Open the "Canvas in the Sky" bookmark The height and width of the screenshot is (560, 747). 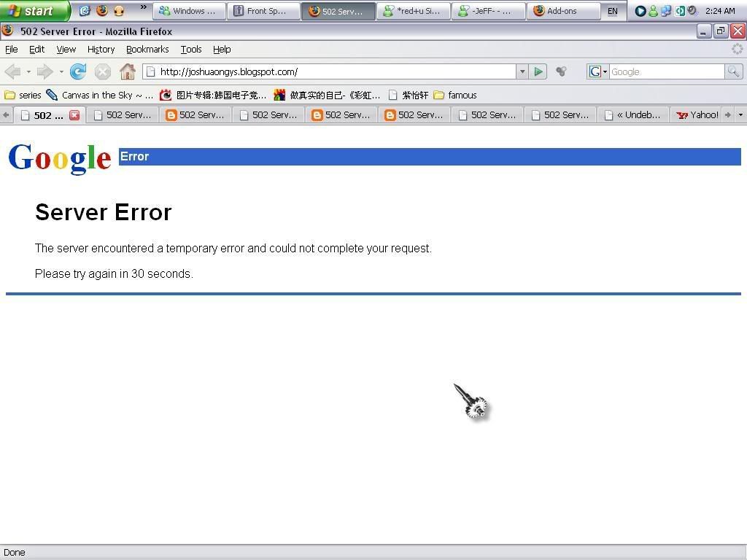(99, 96)
